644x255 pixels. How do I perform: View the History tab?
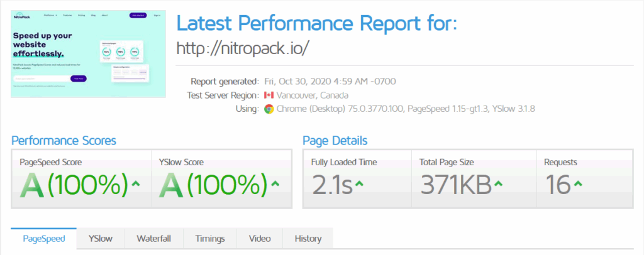[x=308, y=239]
